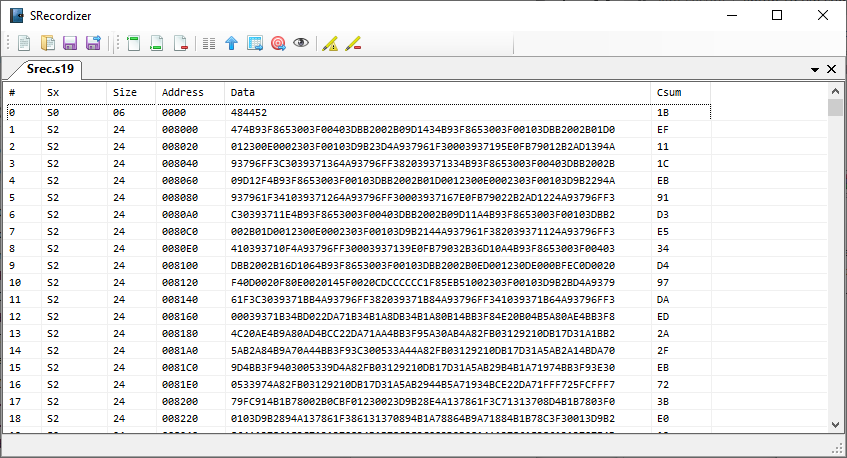847x458 pixels.
Task: Click the Sx column header
Action: coord(73,92)
